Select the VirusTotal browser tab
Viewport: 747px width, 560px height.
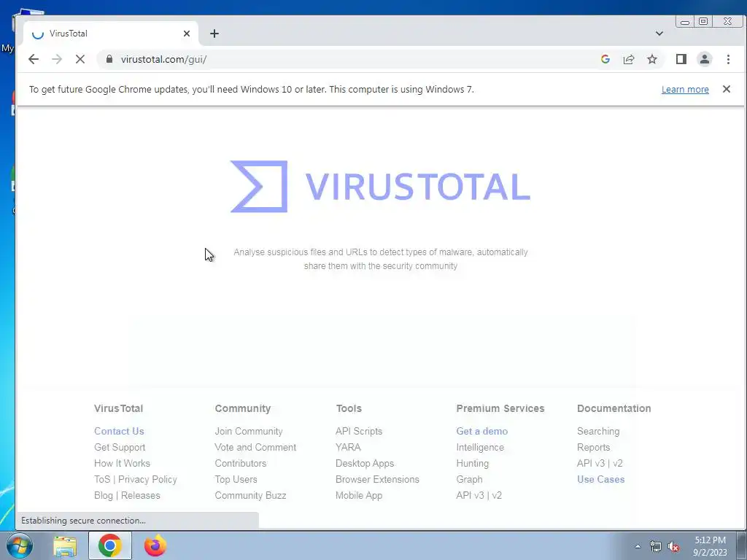pos(110,34)
